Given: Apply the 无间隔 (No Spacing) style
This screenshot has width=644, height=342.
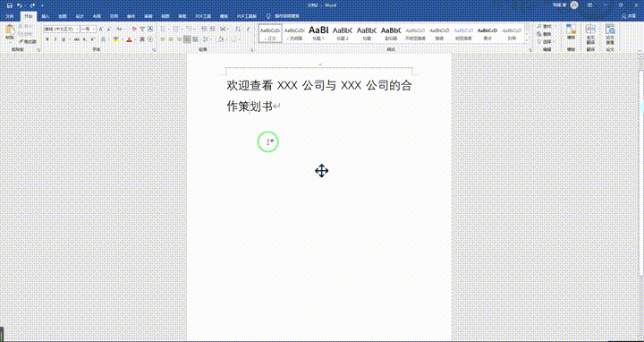Looking at the screenshot, I should point(294,33).
